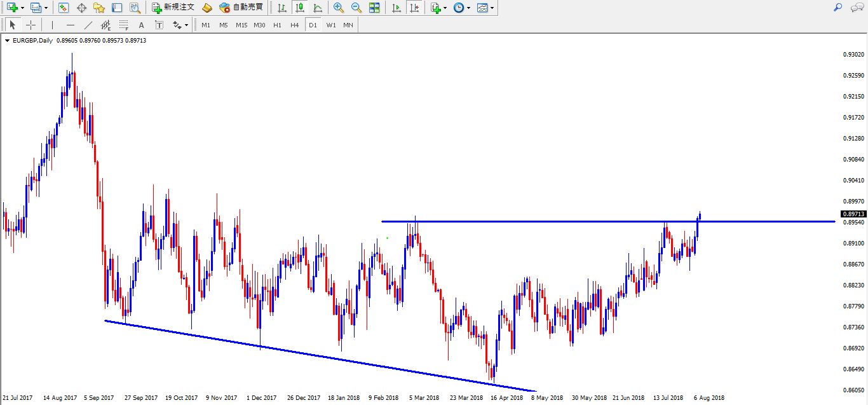Select the Fibonacci retracement tool
This screenshot has height=405, width=868.
[x=123, y=25]
